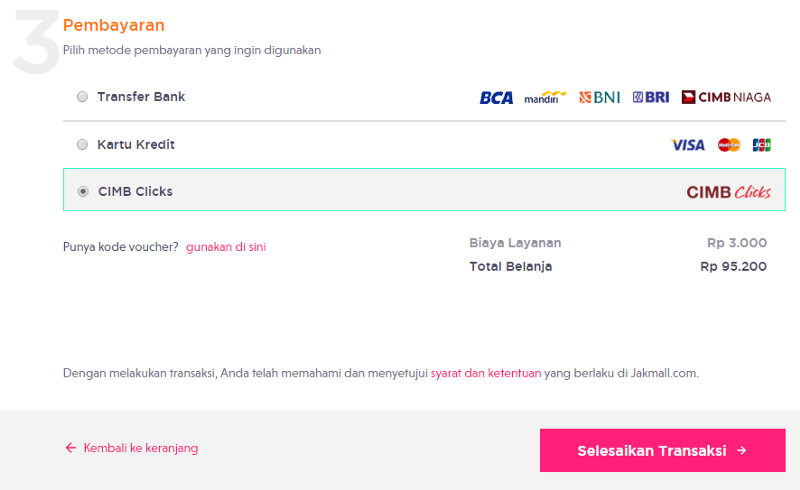Click the JCB card logo
The height and width of the screenshot is (490, 800).
[x=761, y=145]
